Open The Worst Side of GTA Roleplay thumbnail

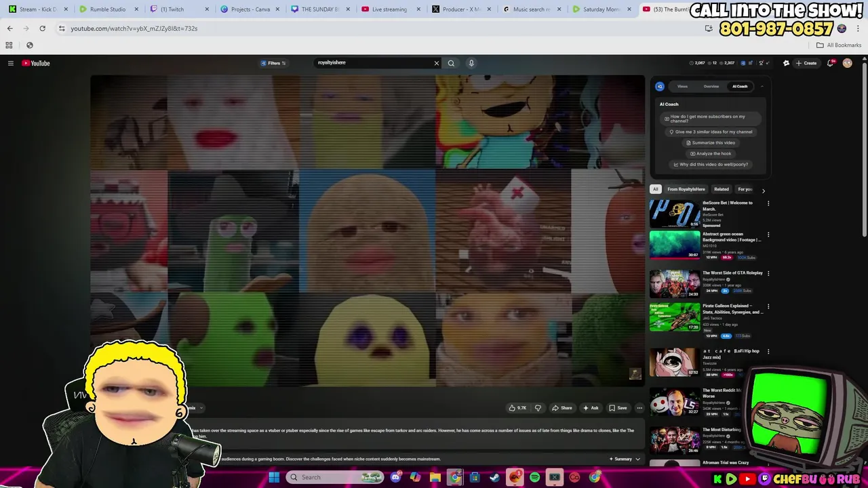click(x=675, y=284)
